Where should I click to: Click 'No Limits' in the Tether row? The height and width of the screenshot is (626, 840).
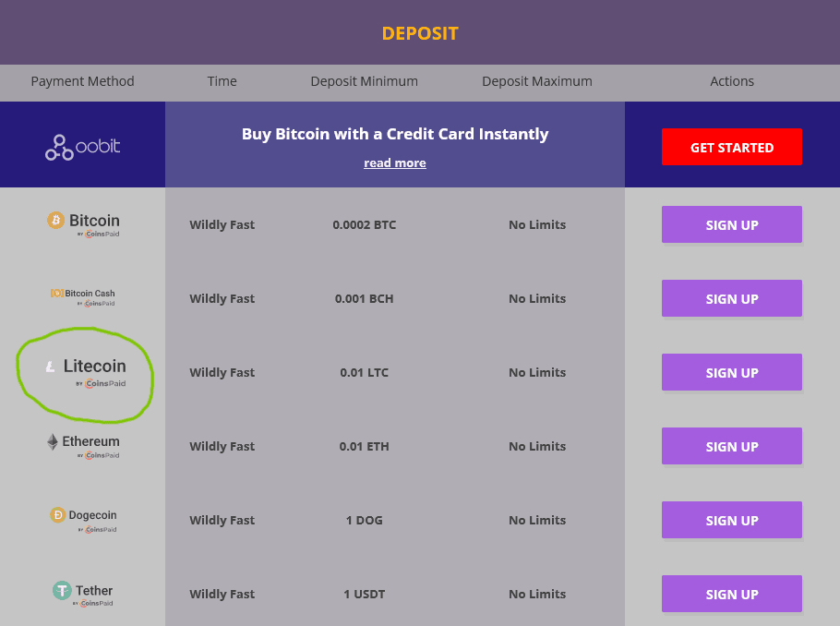pyautogui.click(x=537, y=595)
